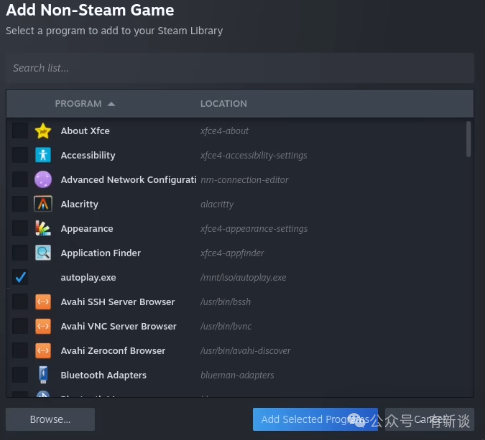The height and width of the screenshot is (440, 485).
Task: Click the Alacritty terminal icon
Action: (x=43, y=204)
